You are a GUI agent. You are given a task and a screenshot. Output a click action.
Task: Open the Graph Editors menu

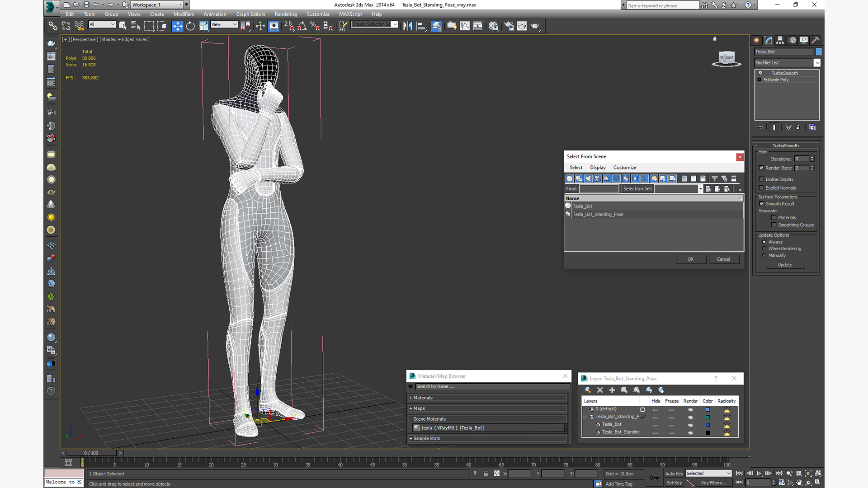[250, 14]
